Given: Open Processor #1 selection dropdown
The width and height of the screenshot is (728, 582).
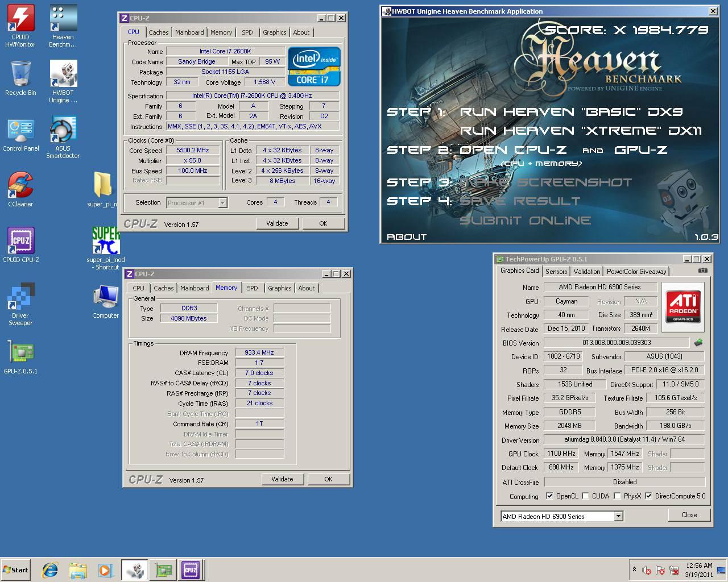Looking at the screenshot, I should click(x=197, y=203).
